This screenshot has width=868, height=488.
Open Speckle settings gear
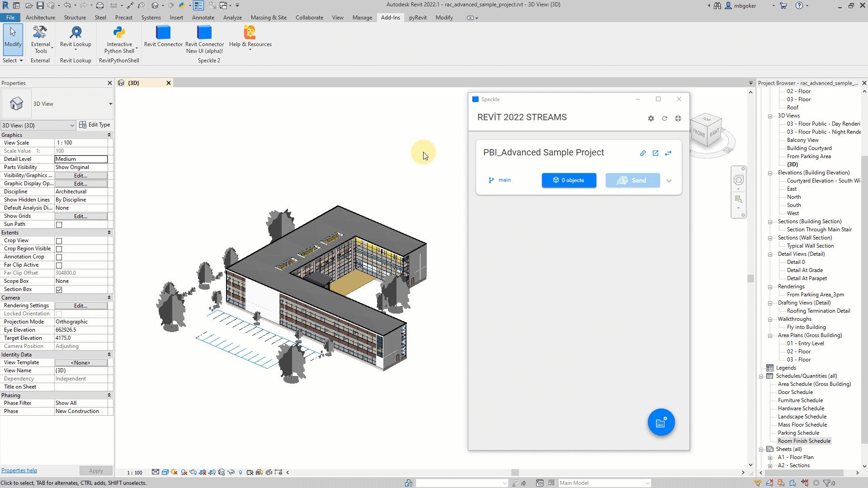(x=651, y=118)
